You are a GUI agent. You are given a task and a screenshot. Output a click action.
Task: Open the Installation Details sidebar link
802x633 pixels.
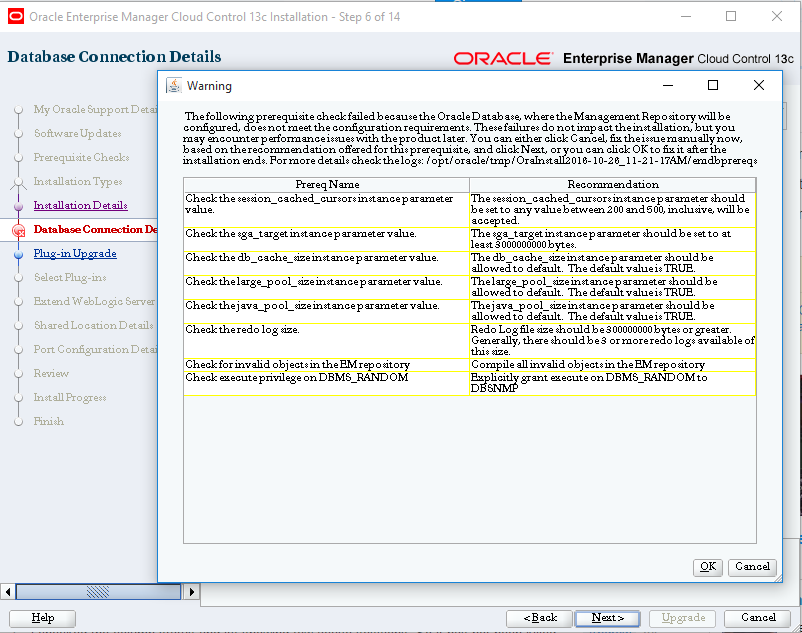pyautogui.click(x=80, y=205)
